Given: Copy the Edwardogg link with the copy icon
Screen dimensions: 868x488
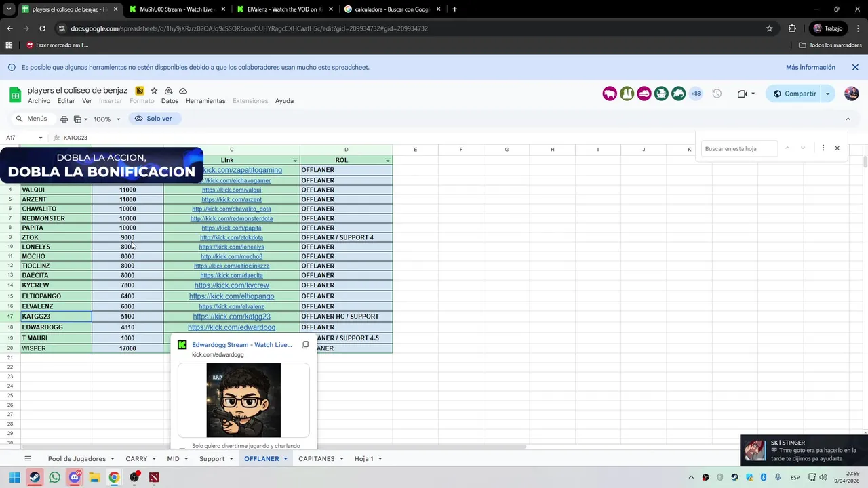Looking at the screenshot, I should [x=305, y=345].
